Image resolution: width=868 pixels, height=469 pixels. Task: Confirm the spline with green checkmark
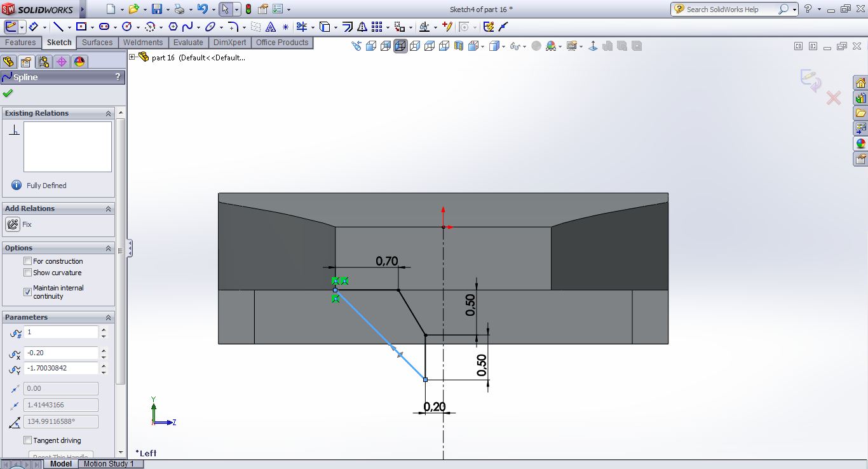(8, 93)
